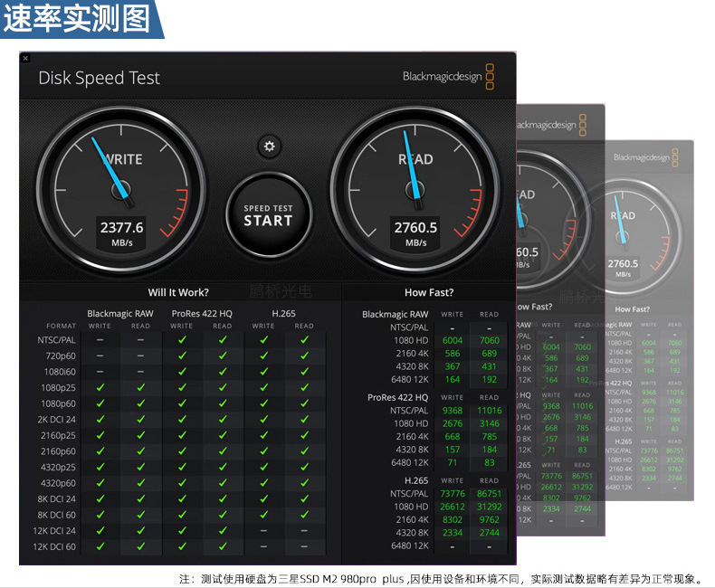The height and width of the screenshot is (588, 715).
Task: Click ProRes 422 HQ 1080 HD read value 3146
Action: pyautogui.click(x=490, y=424)
